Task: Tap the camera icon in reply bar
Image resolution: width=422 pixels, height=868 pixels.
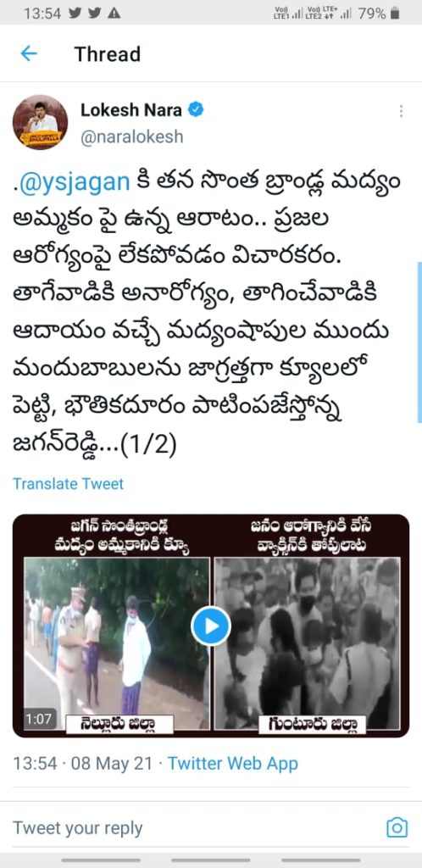Action: click(x=397, y=827)
